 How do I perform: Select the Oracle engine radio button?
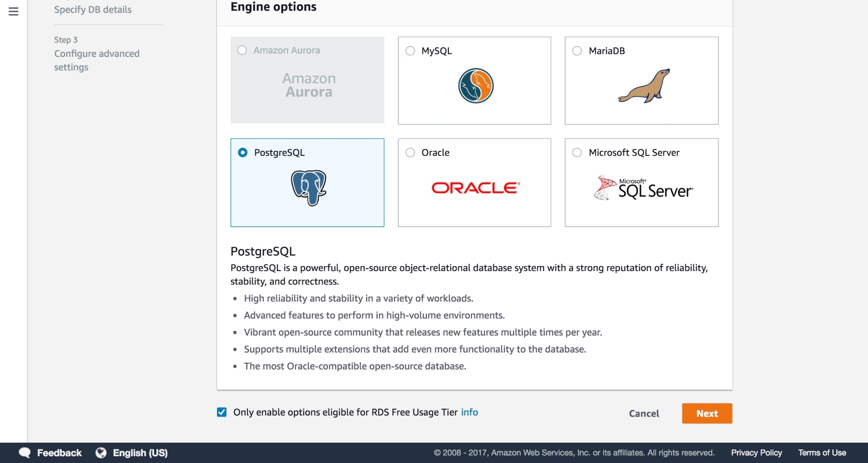click(x=410, y=152)
